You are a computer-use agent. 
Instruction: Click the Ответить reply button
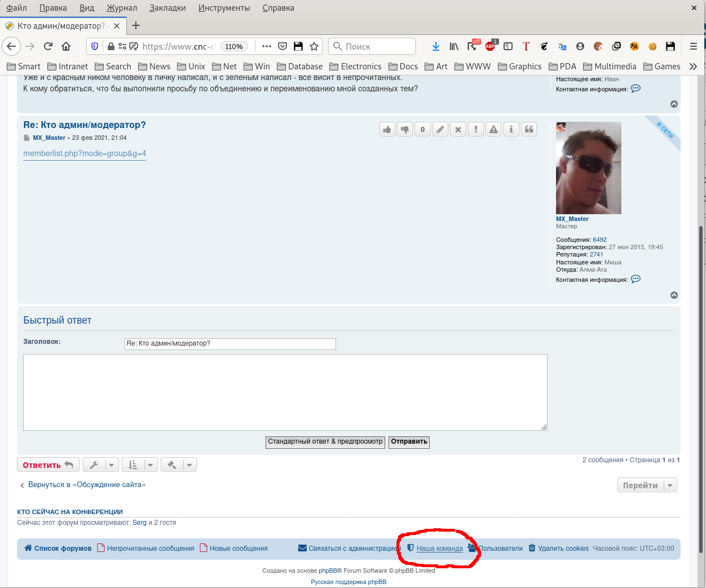[48, 465]
